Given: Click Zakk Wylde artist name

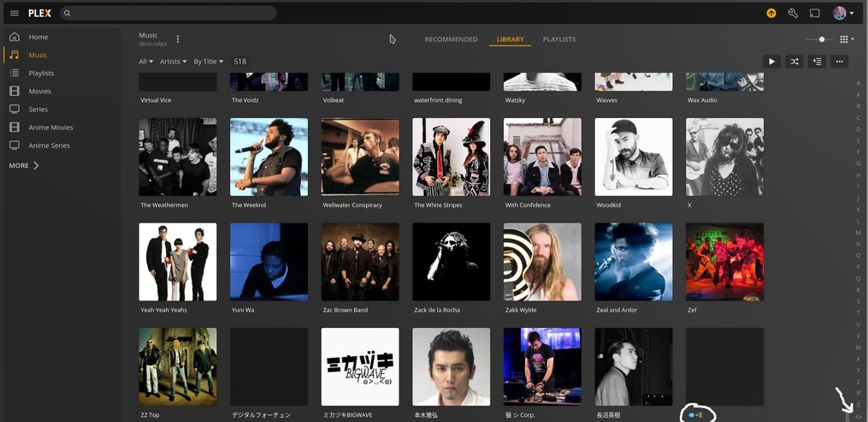Looking at the screenshot, I should [520, 310].
